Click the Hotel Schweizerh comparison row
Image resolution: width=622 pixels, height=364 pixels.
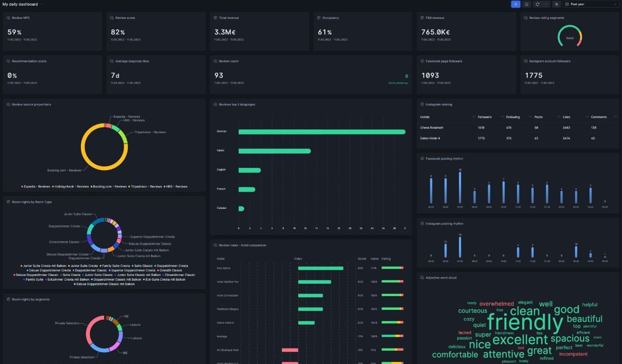click(x=310, y=296)
